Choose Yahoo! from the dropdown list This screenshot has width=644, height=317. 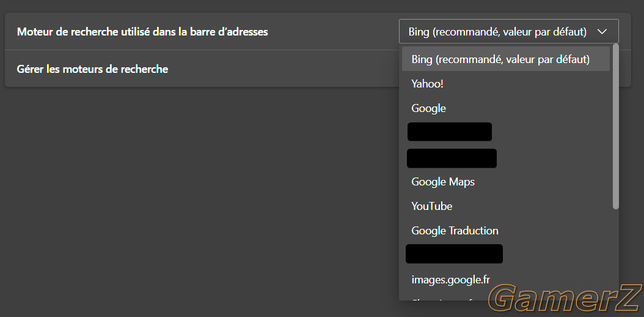coord(505,84)
